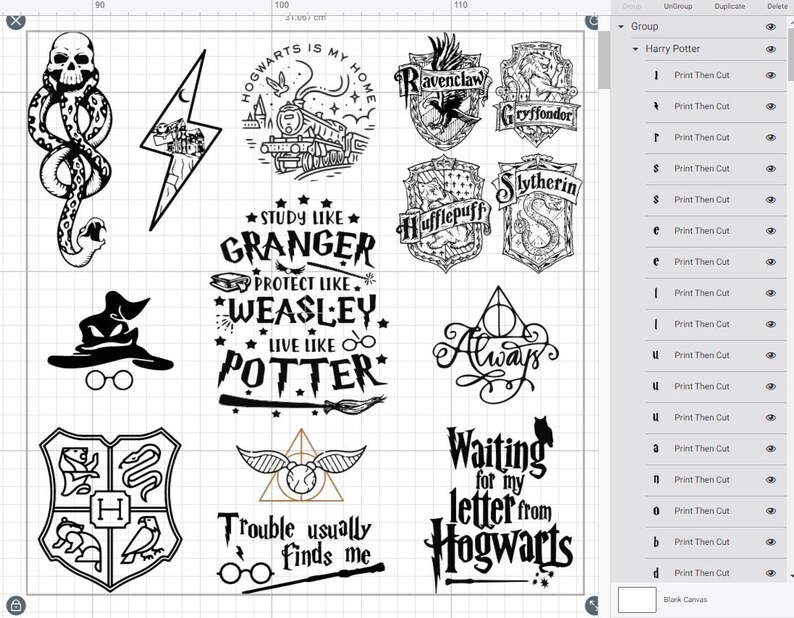The width and height of the screenshot is (794, 618).
Task: Click Delete in the layers panel
Action: [x=777, y=6]
